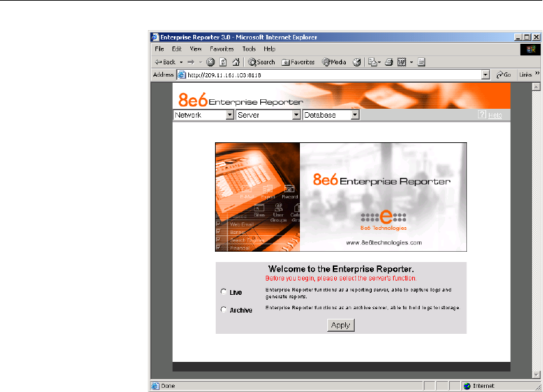
Task: Open the Search toolbar button
Action: click(x=262, y=62)
